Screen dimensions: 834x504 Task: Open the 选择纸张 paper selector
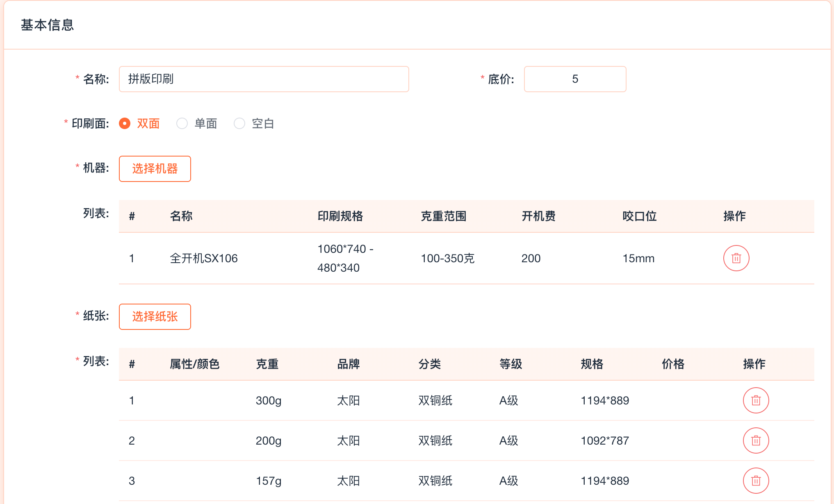[155, 316]
